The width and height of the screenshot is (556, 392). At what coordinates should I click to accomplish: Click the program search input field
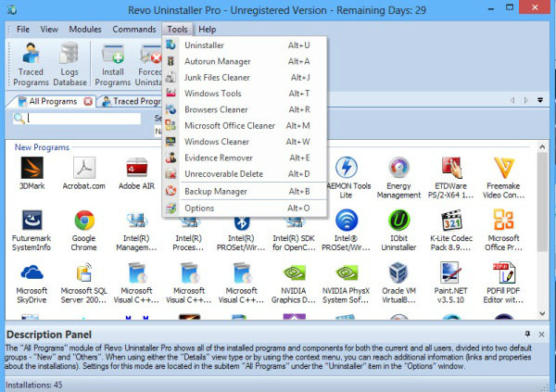tap(83, 119)
